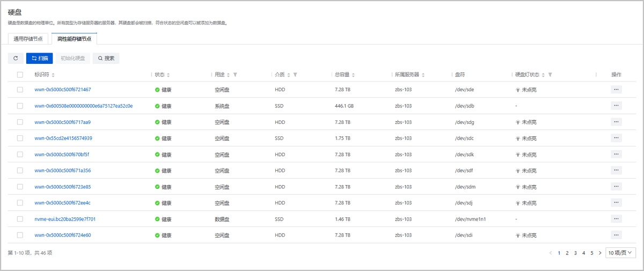Open disk link wwn-0x5000c500f6721467
Viewport: 644px width, 271px height.
click(62, 90)
